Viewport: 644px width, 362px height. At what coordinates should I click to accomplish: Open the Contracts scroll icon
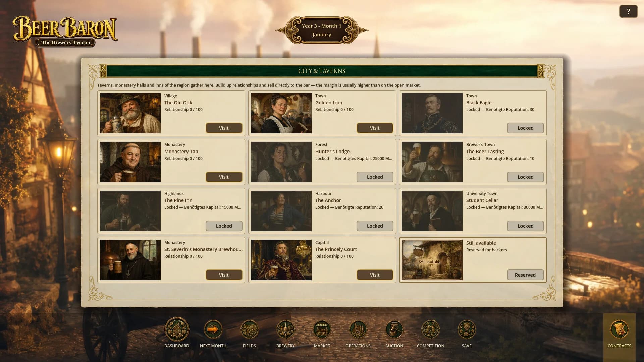(620, 329)
